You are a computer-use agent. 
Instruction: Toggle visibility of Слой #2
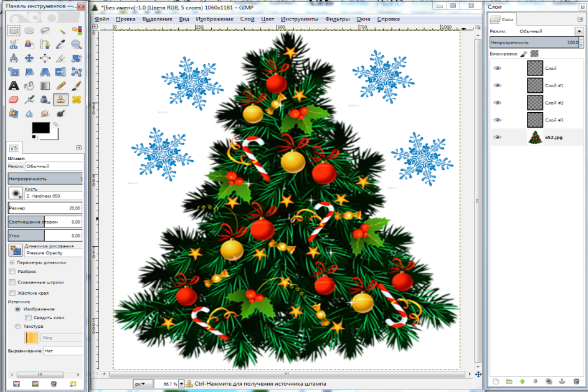[497, 103]
